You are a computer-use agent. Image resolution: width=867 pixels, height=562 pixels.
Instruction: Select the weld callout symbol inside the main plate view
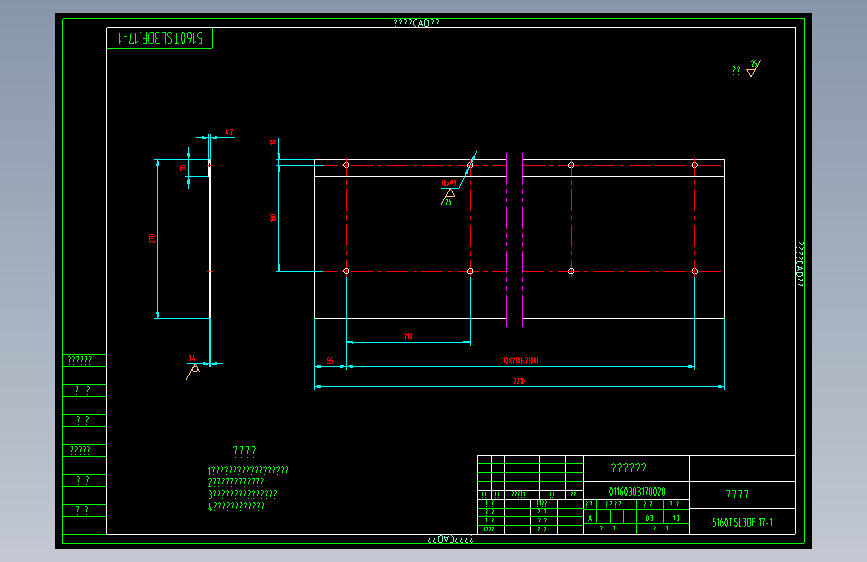[x=448, y=196]
